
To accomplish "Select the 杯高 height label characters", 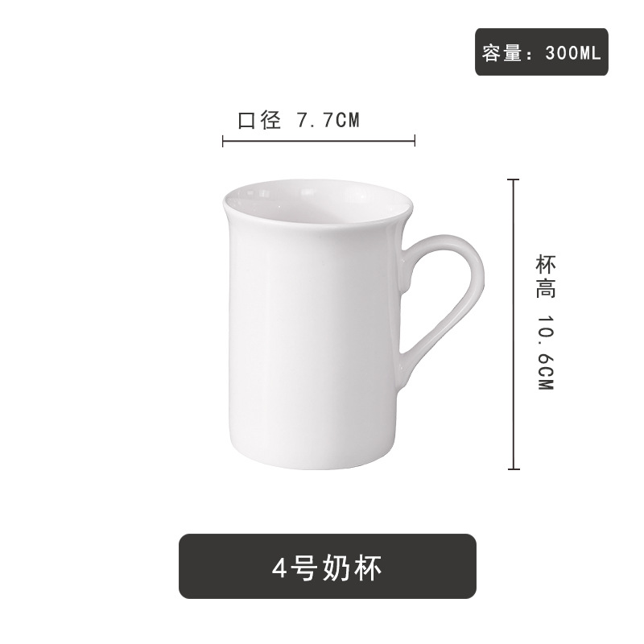I will [x=546, y=277].
